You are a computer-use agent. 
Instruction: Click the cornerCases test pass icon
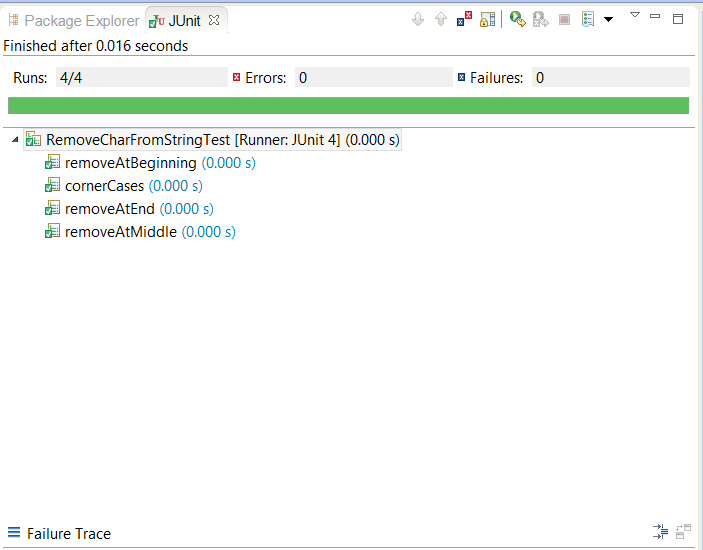tap(52, 185)
